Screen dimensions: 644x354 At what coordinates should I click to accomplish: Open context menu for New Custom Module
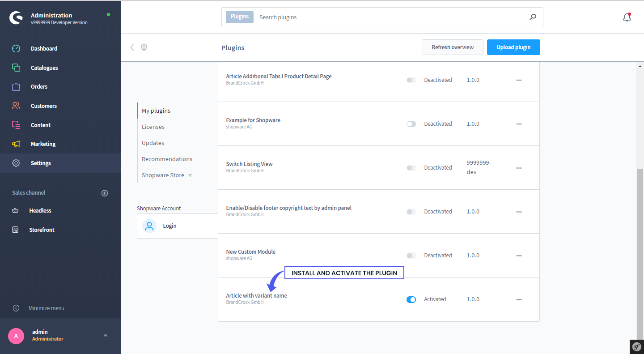tap(519, 256)
